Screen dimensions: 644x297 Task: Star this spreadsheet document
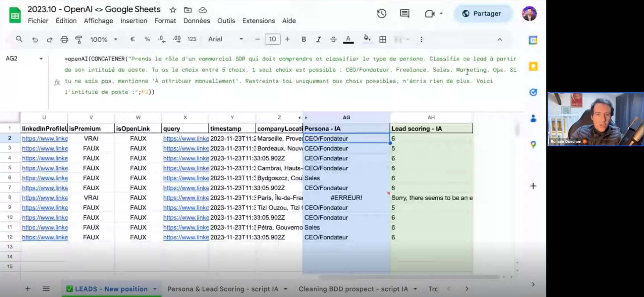[173, 10]
